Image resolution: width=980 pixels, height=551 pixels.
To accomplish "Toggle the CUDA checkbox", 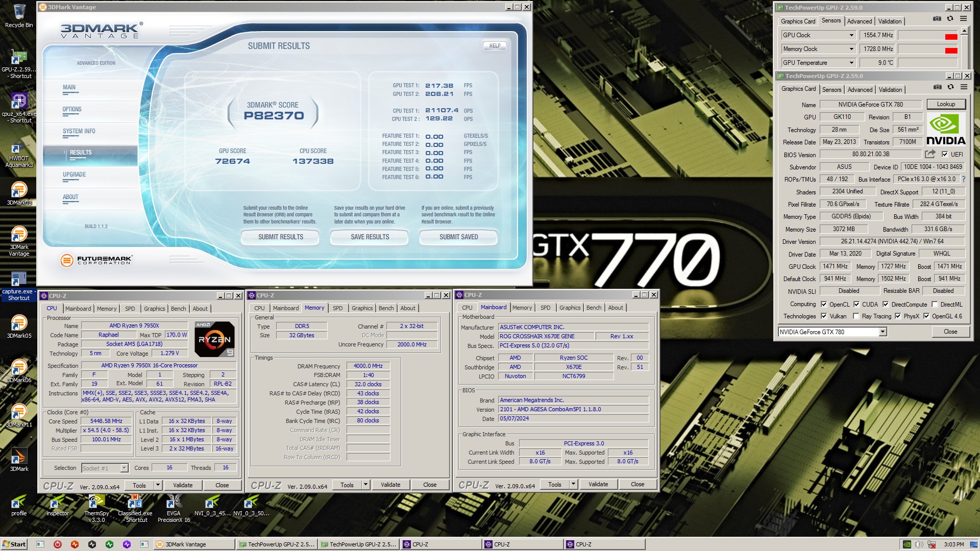I will click(856, 305).
